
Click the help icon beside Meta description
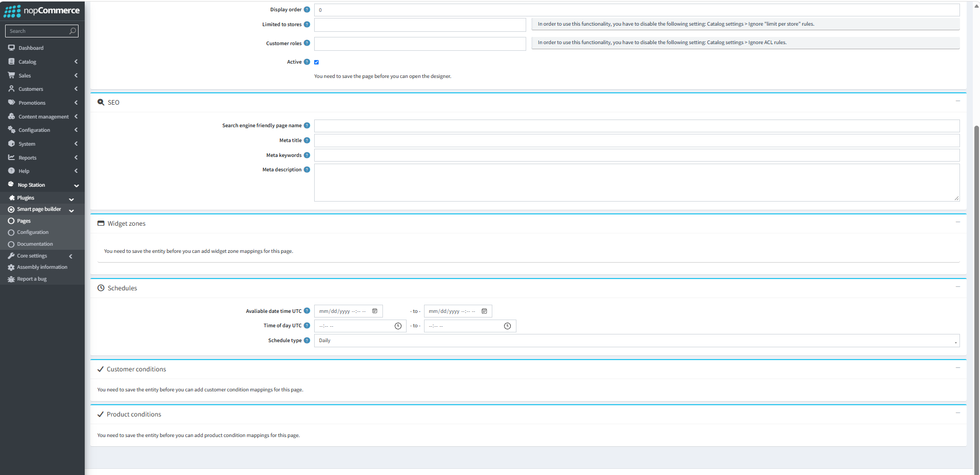coord(307,170)
